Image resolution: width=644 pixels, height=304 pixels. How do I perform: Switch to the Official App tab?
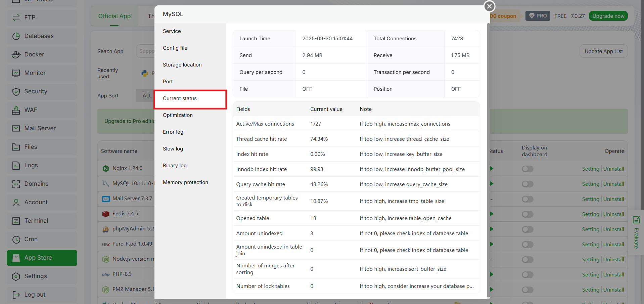click(114, 16)
